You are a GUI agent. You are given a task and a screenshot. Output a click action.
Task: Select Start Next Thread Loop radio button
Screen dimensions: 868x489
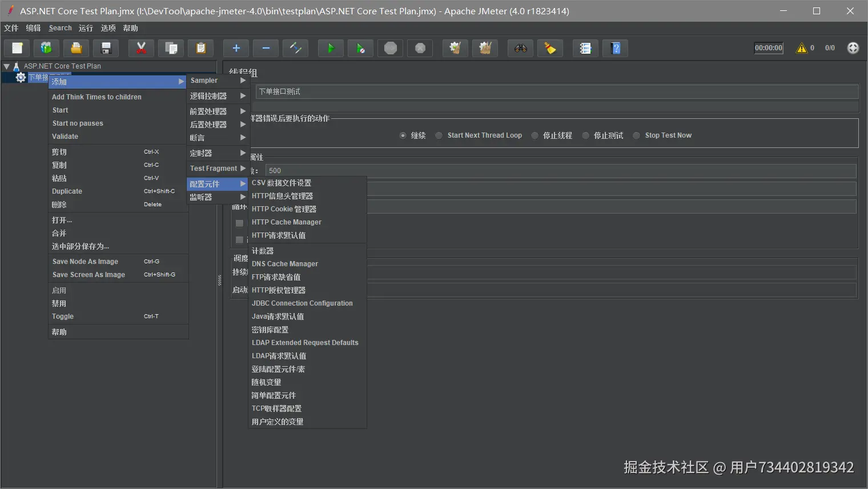click(439, 135)
